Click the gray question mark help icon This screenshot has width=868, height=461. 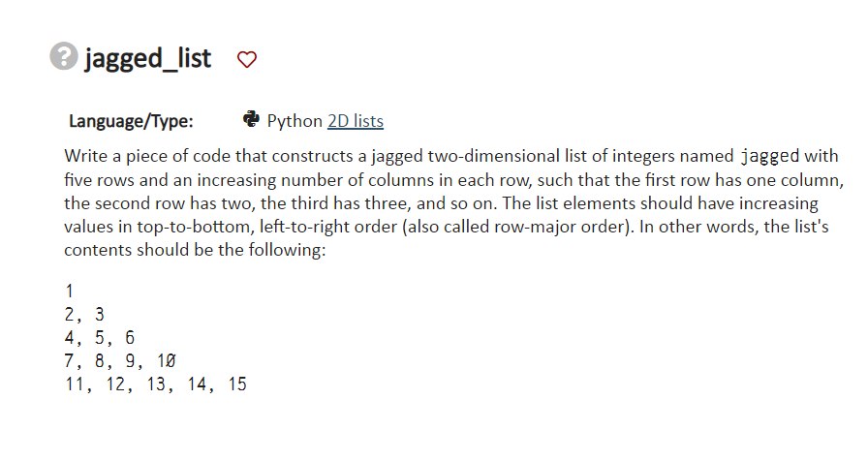click(64, 56)
